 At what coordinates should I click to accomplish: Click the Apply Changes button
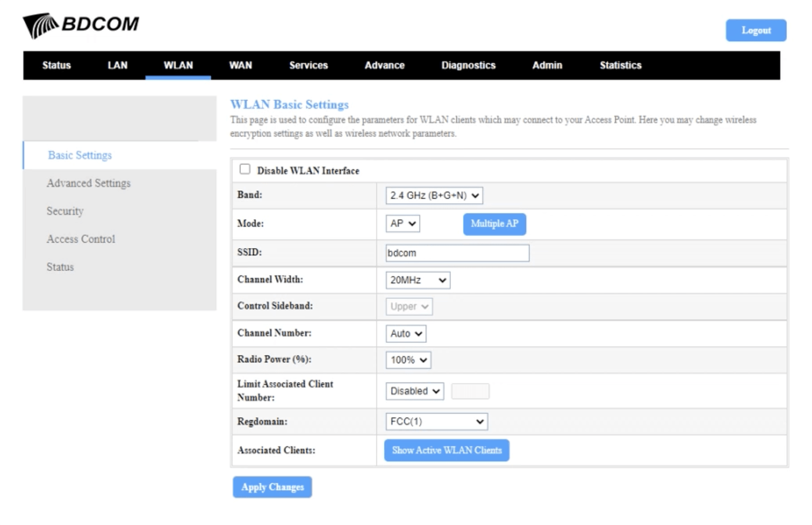click(x=272, y=487)
